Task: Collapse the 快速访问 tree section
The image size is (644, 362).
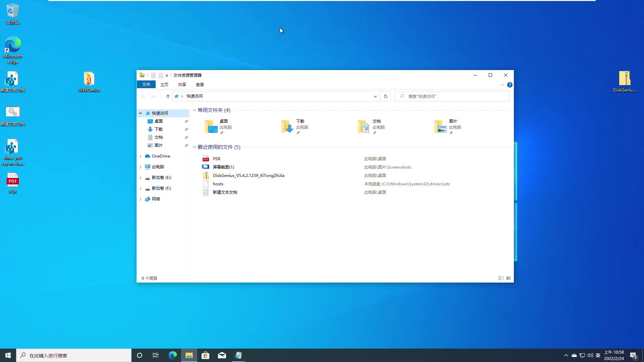Action: [x=141, y=113]
